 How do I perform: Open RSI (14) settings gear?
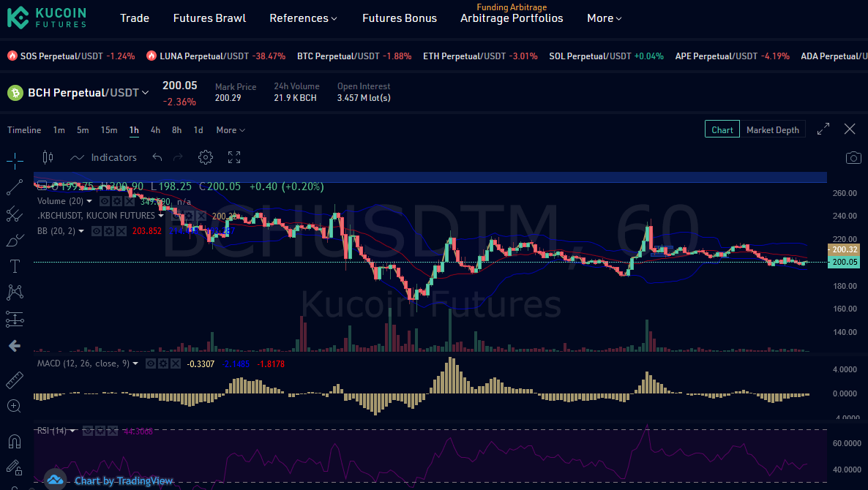(x=100, y=431)
